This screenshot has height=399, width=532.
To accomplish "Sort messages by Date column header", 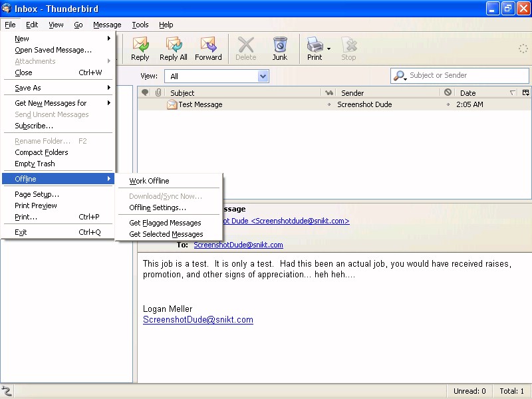I will point(487,92).
